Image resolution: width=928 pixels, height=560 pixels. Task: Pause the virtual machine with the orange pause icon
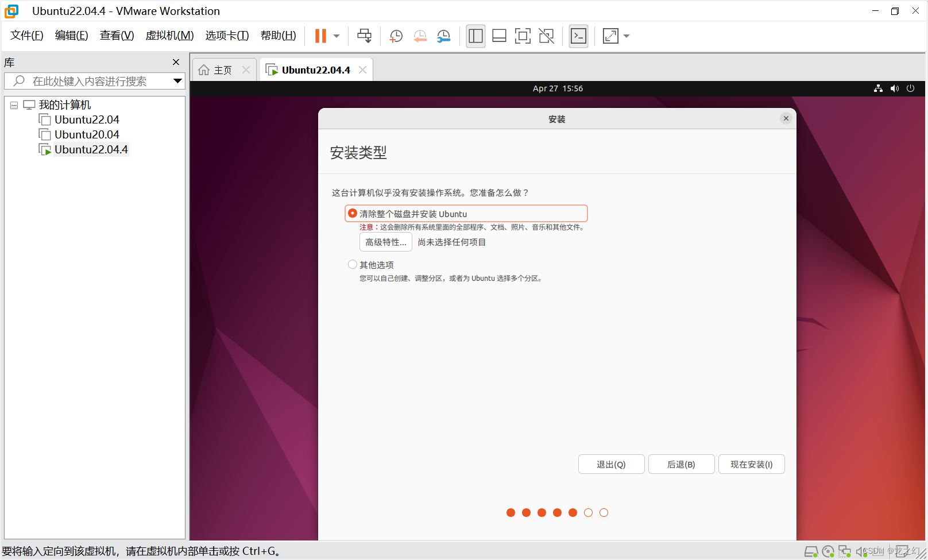pyautogui.click(x=320, y=36)
